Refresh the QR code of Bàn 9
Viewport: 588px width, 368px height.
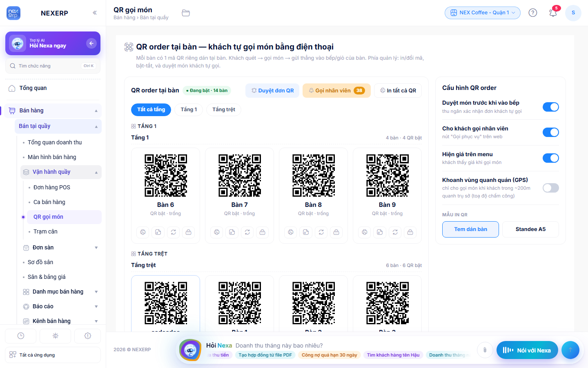point(395,232)
